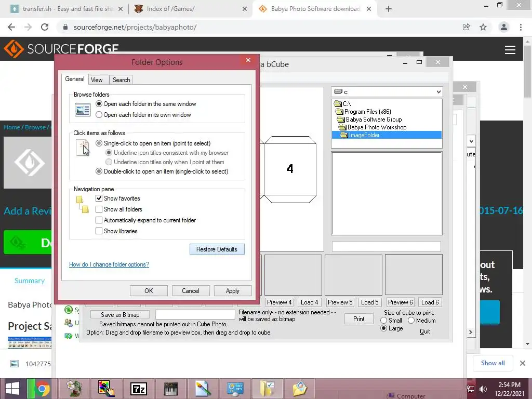Screen dimensions: 532x399
Task: Open the Chrome three-dot menu
Action: click(521, 27)
